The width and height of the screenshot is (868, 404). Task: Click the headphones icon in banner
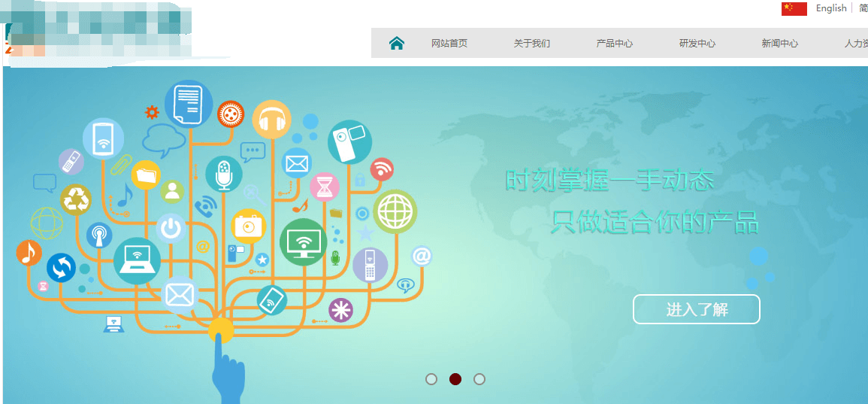[x=271, y=120]
